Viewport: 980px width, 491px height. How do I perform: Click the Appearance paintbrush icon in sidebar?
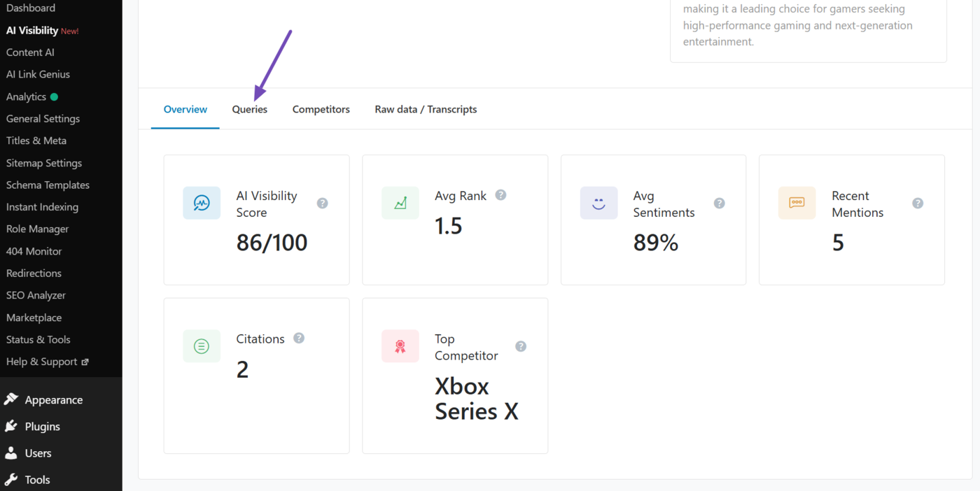coord(10,399)
